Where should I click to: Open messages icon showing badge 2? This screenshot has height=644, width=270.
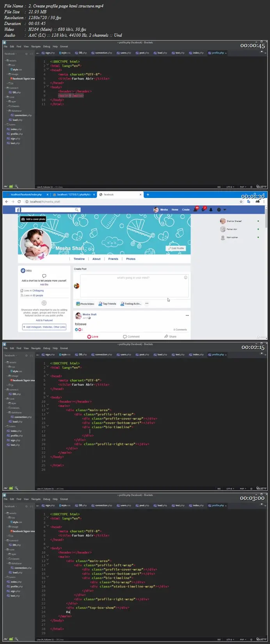pyautogui.click(x=203, y=209)
